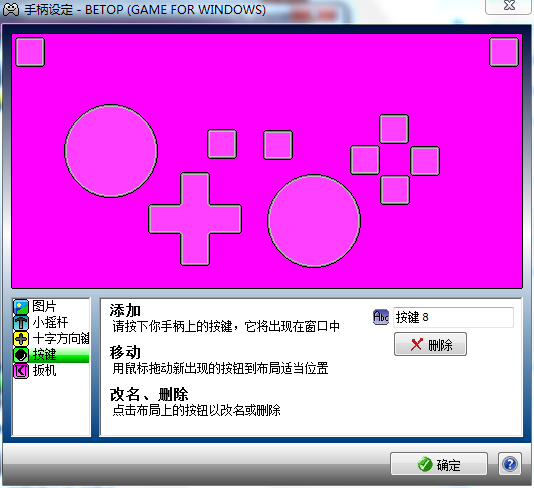The height and width of the screenshot is (488, 534).
Task: Confirm with the 确定 button
Action: pos(439,463)
